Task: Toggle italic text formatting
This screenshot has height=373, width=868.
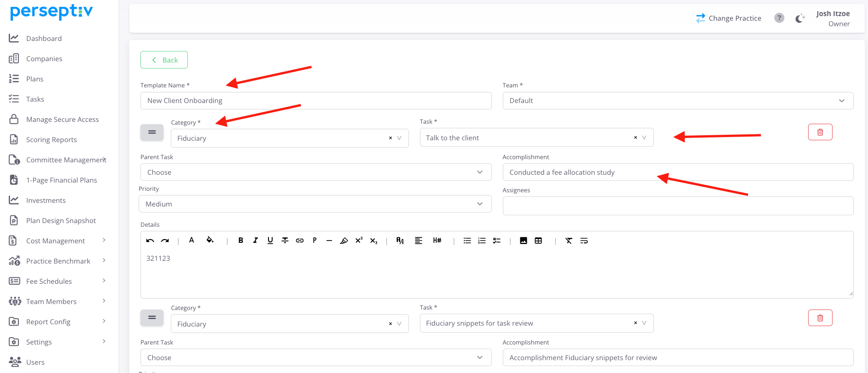Action: pos(256,241)
